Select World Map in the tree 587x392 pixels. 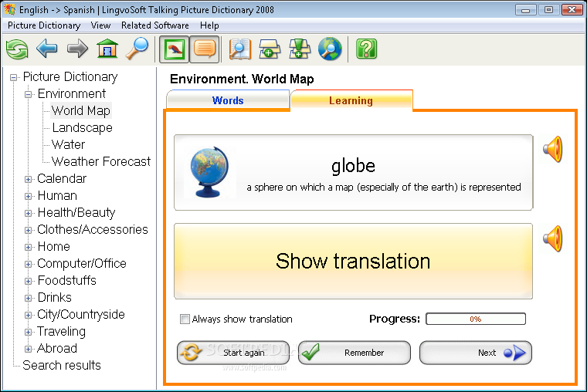click(x=81, y=110)
